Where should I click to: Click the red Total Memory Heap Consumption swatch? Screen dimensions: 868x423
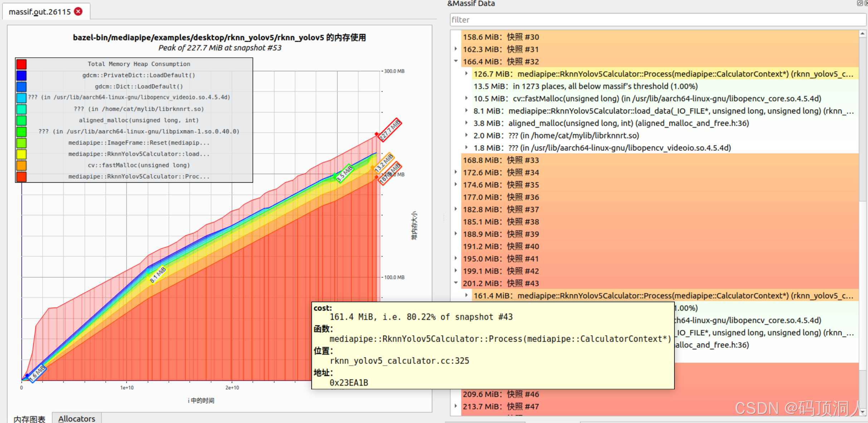click(x=21, y=64)
